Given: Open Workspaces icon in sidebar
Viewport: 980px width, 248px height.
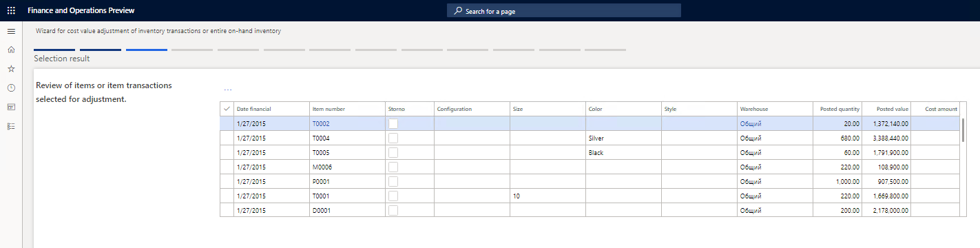Looking at the screenshot, I should tap(11, 107).
